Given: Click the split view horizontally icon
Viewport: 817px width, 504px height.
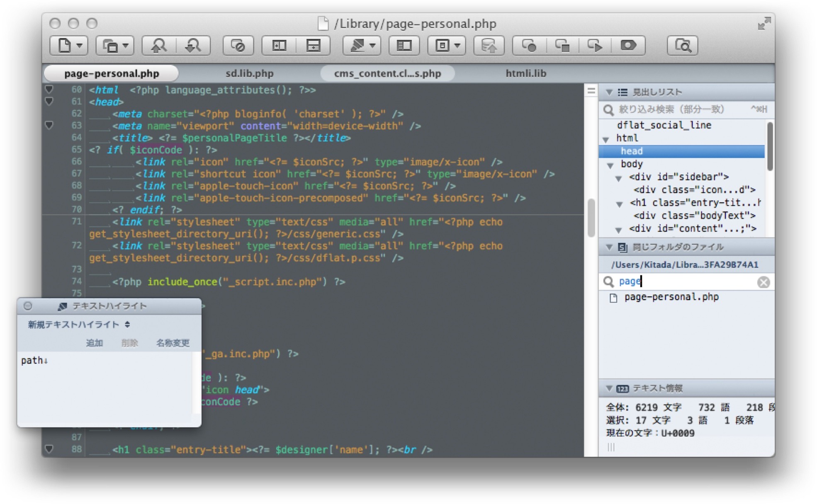Looking at the screenshot, I should pos(313,46).
